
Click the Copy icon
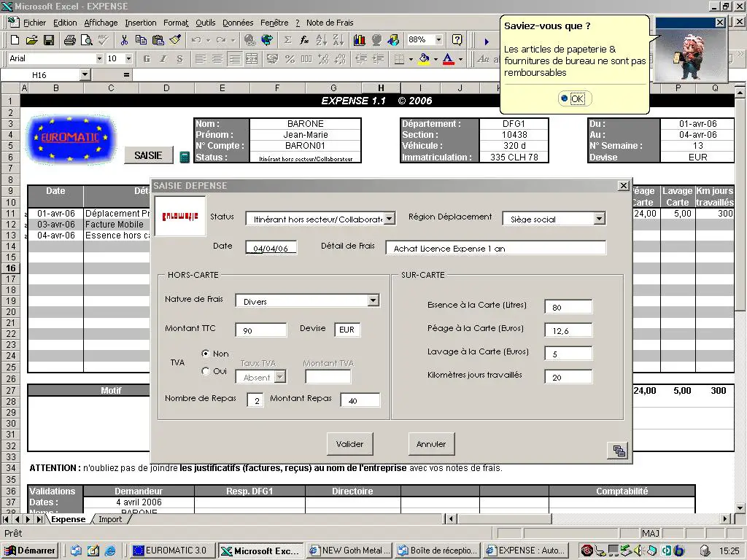[x=141, y=41]
